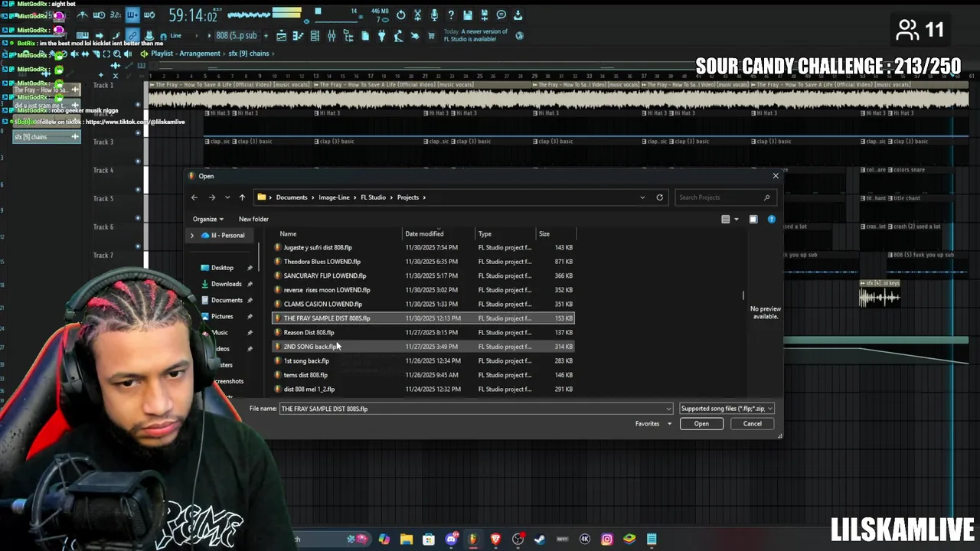Click the FL Studio metronome icon
The image size is (980, 551).
pos(82,15)
